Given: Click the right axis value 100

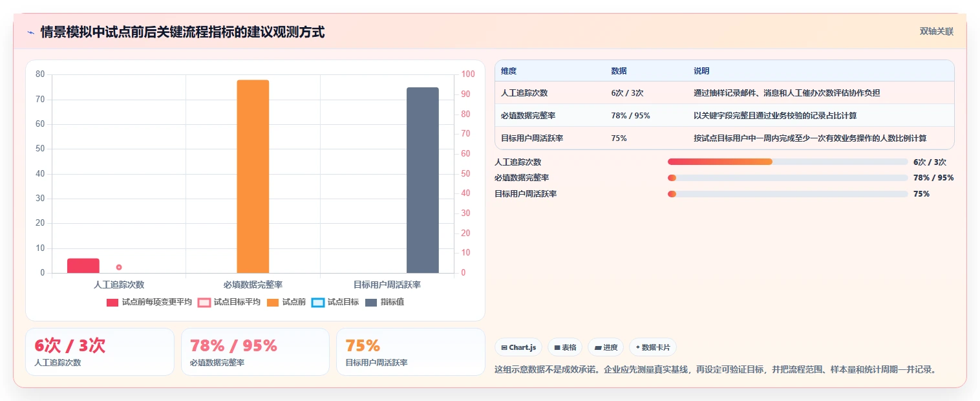Looking at the screenshot, I should tap(467, 74).
